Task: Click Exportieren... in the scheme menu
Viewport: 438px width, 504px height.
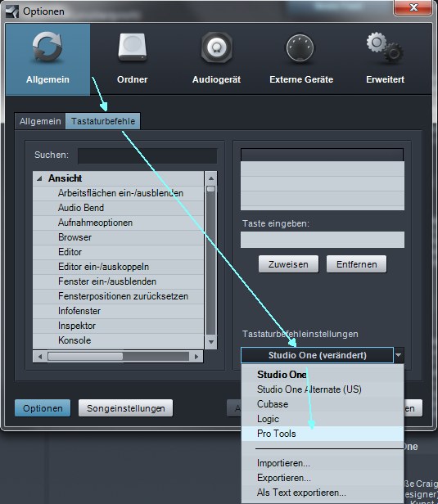Action: [x=323, y=478]
